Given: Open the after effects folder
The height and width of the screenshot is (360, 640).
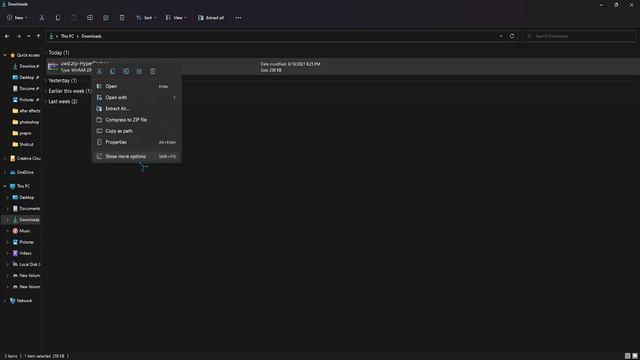Looking at the screenshot, I should (26, 111).
